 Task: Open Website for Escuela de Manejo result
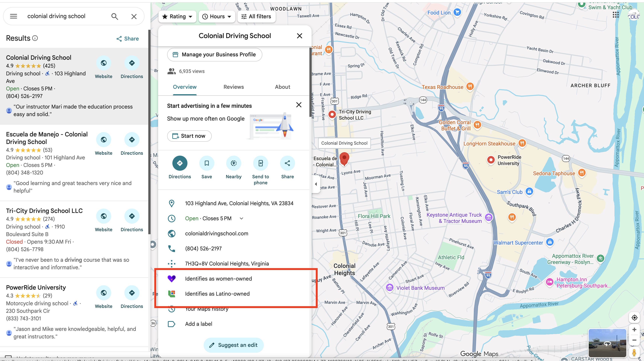pyautogui.click(x=104, y=144)
